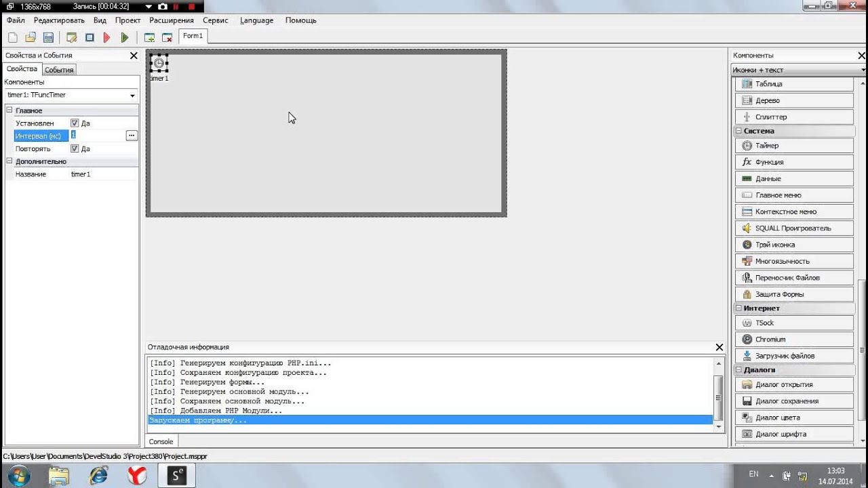Open Yandex browser from the taskbar
Screen dimensions: 868x488
click(x=138, y=476)
